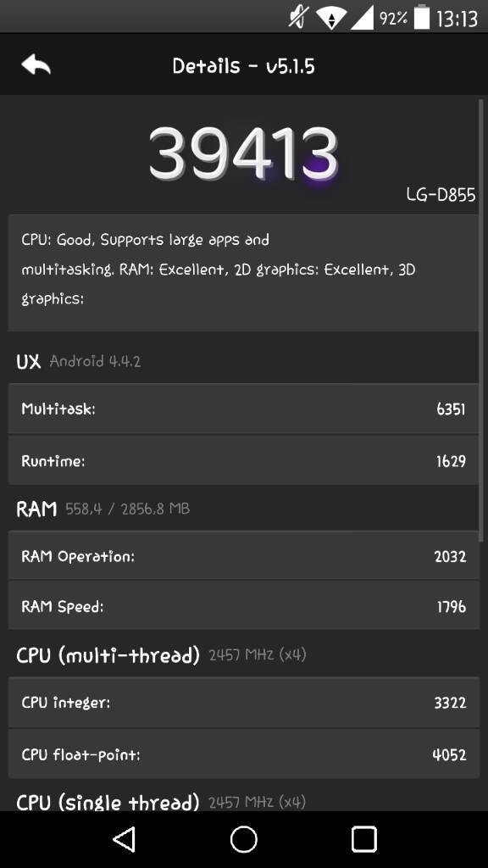The image size is (488, 868).
Task: Select the RAM Operation row
Action: point(243,556)
